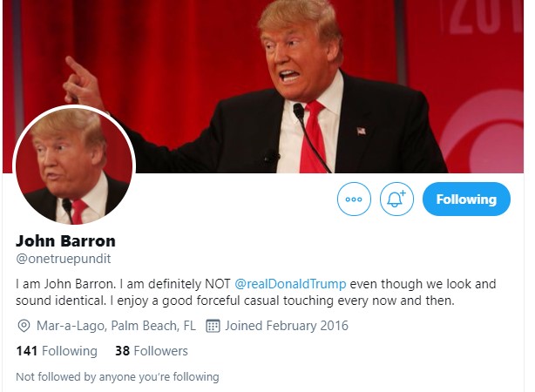View the red banner header image
This screenshot has height=392, width=535.
[x=263, y=86]
